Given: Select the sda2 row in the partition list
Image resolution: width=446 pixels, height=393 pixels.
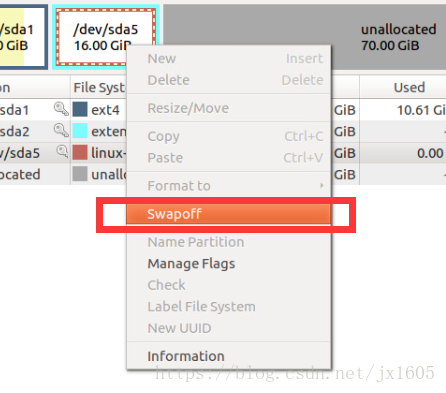Looking at the screenshot, I should coord(223,131).
